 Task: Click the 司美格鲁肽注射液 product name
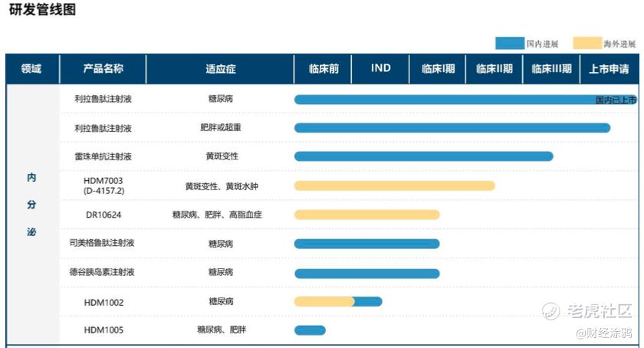pos(102,243)
